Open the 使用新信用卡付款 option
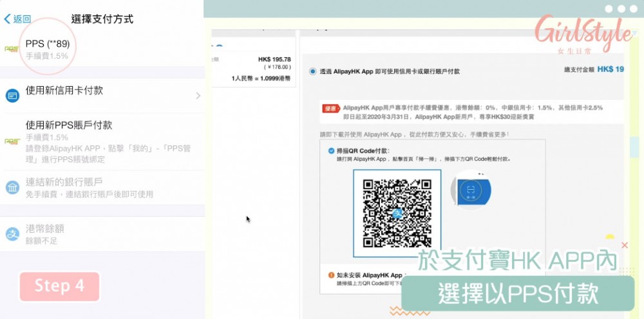Screen dimensions: 644x319 click(64, 91)
